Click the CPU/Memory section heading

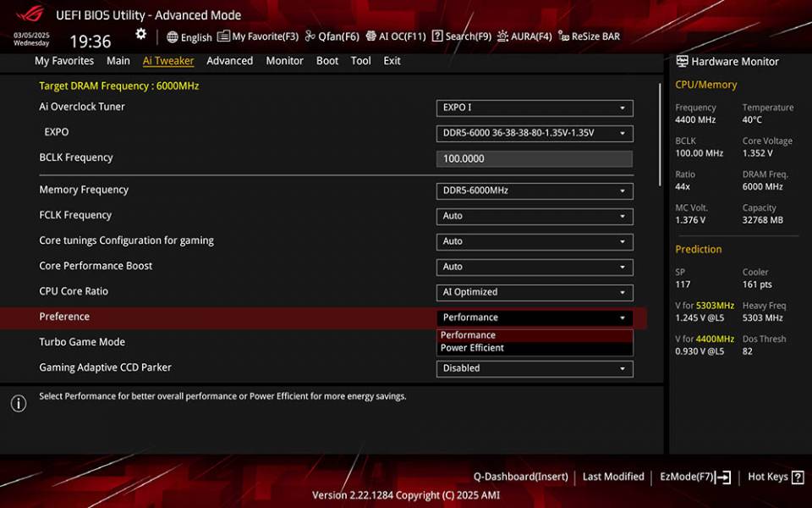[x=705, y=85]
